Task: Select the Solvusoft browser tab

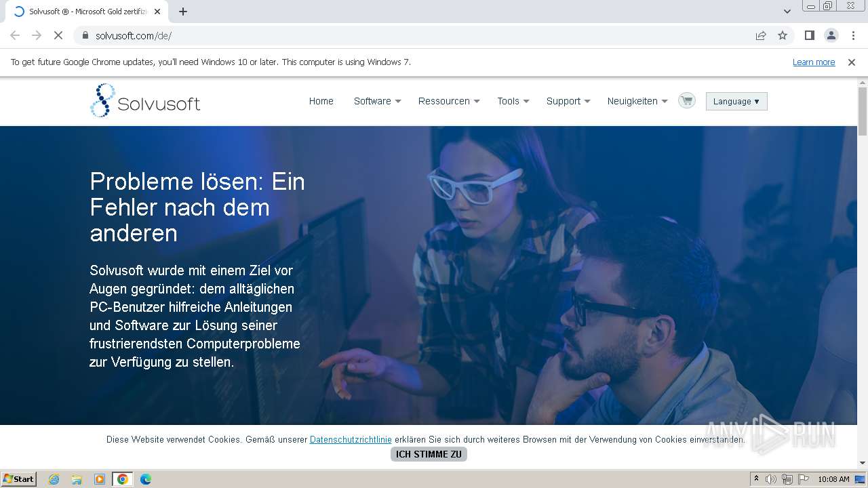Action: 88,12
